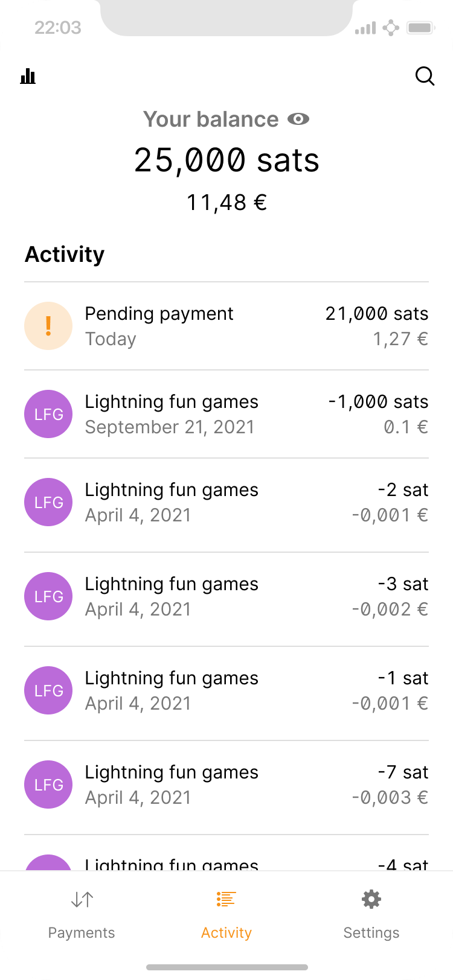Tap the 11,48 € fiat balance
This screenshot has width=453, height=980.
[x=226, y=203]
